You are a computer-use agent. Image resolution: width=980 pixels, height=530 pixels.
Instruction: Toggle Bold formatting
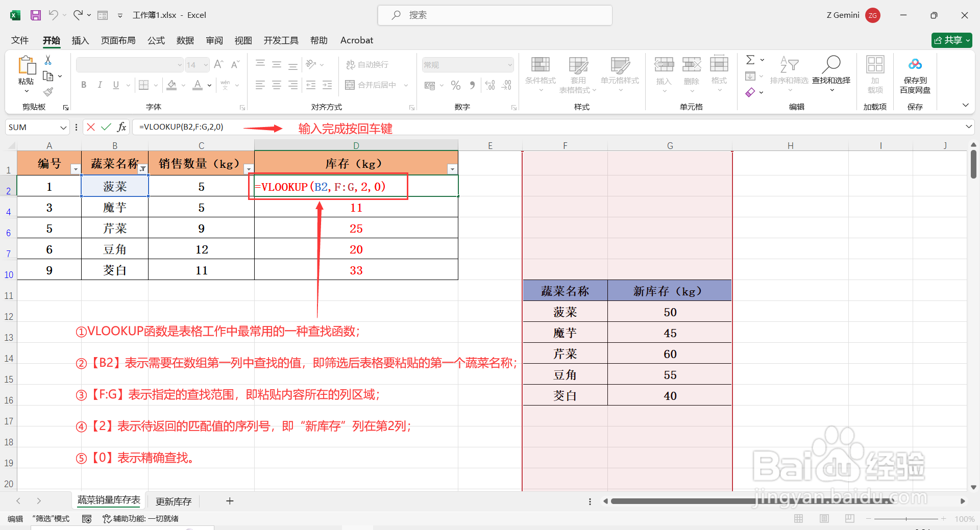tap(84, 85)
